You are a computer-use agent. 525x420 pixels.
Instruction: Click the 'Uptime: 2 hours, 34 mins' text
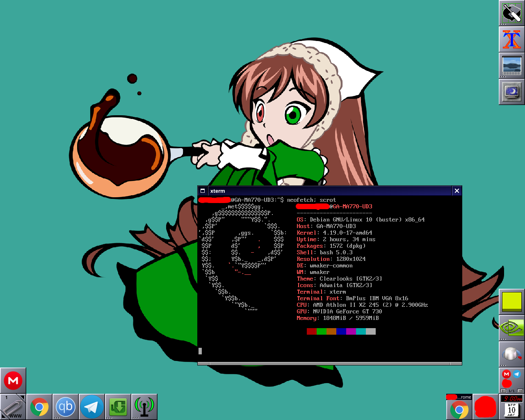click(336, 240)
